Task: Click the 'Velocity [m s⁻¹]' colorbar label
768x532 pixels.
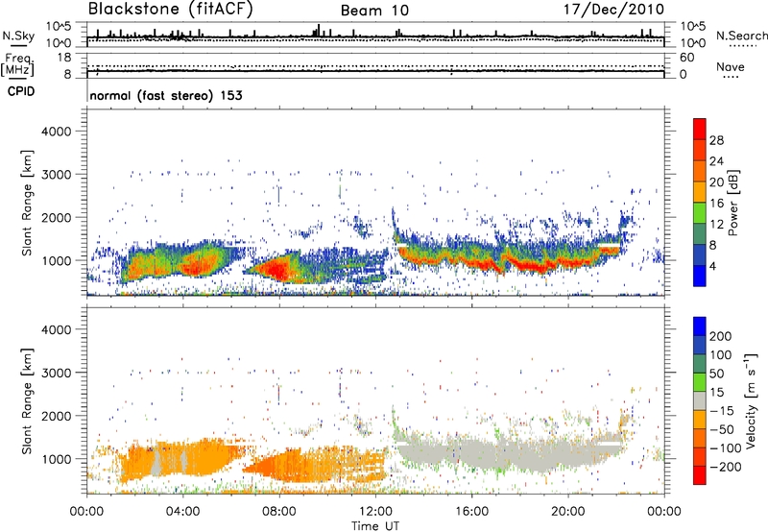Action: pos(751,400)
